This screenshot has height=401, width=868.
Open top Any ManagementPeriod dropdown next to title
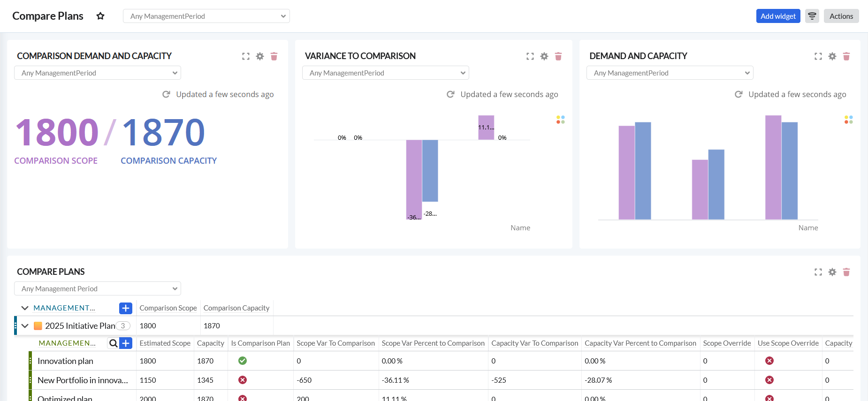pos(206,16)
